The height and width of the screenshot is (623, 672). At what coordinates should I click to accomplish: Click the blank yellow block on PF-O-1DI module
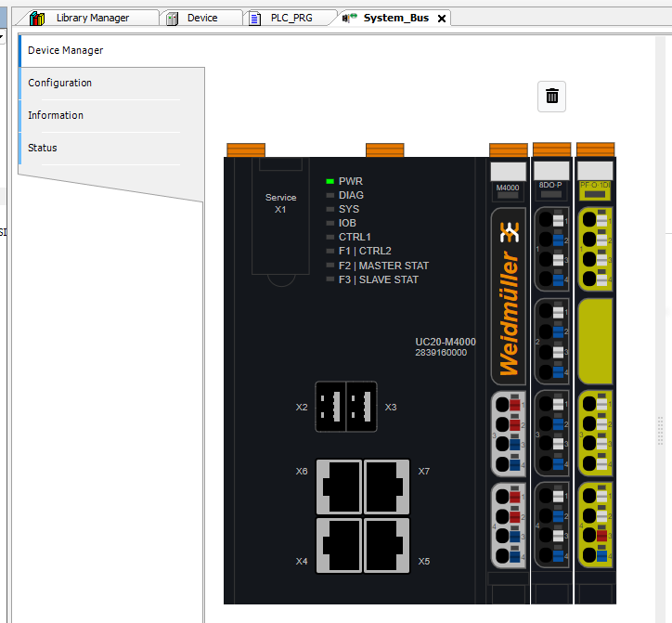pyautogui.click(x=596, y=342)
